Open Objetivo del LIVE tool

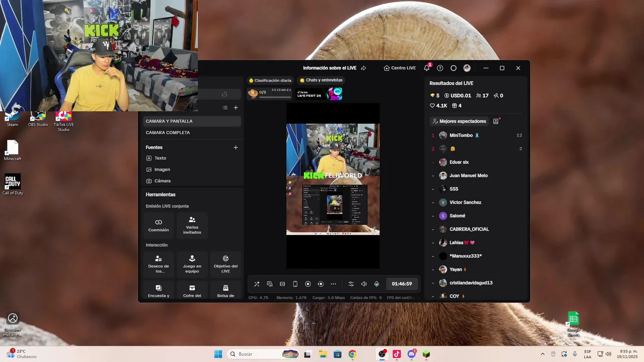point(225,264)
